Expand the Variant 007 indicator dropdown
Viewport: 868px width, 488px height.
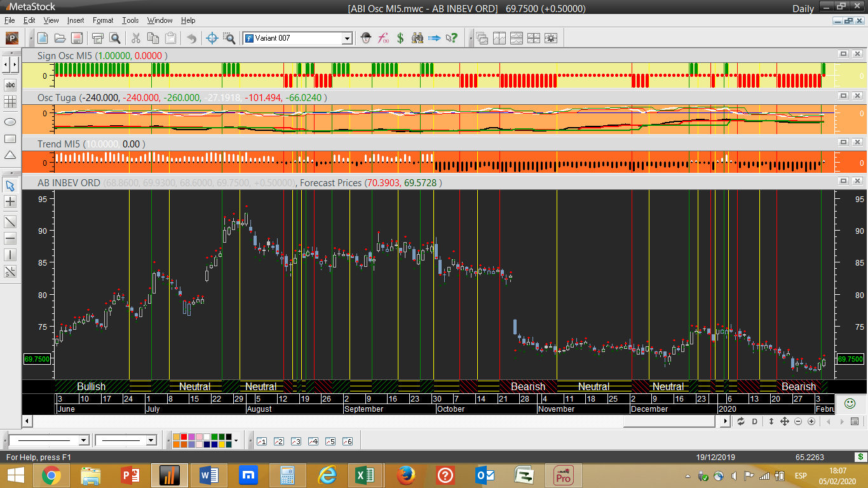347,38
